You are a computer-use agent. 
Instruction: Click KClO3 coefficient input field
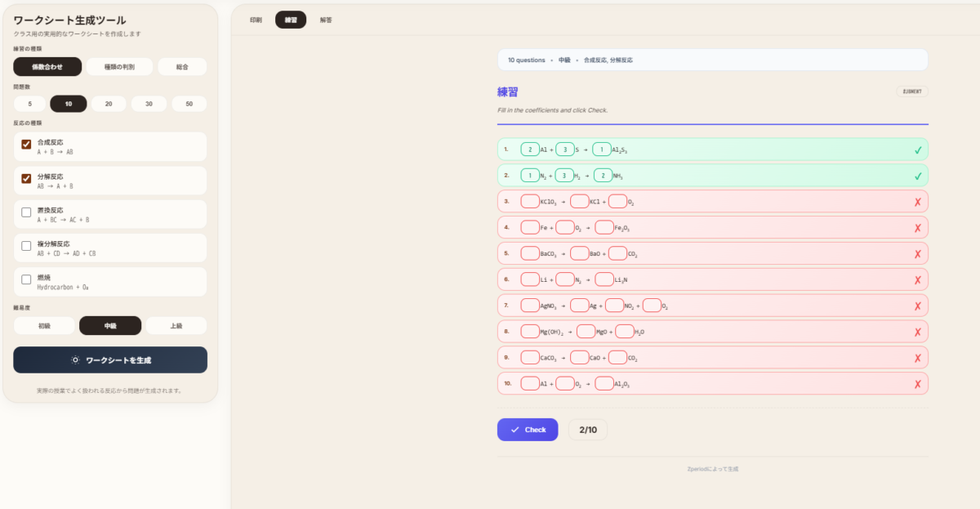pos(530,202)
